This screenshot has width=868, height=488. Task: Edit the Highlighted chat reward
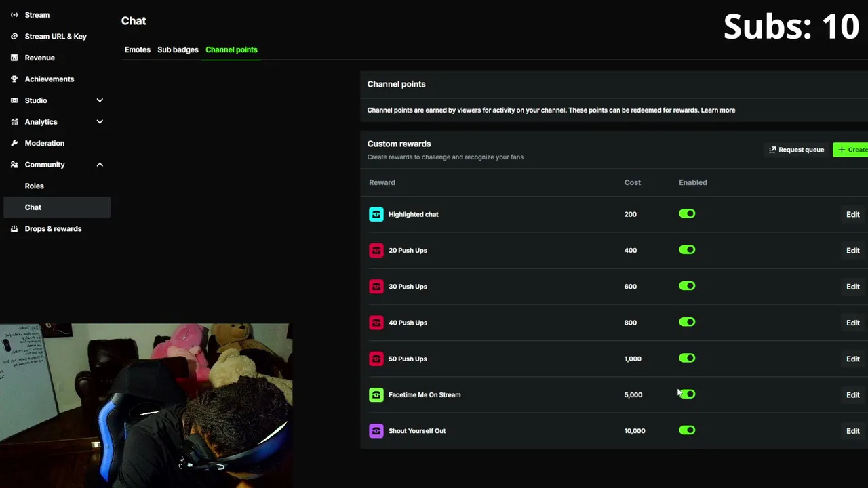pos(852,215)
